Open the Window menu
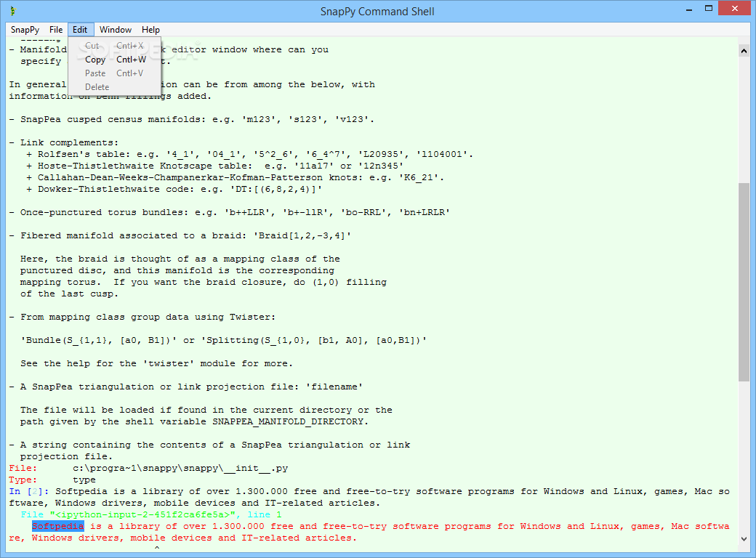The height and width of the screenshot is (558, 756). (x=116, y=30)
